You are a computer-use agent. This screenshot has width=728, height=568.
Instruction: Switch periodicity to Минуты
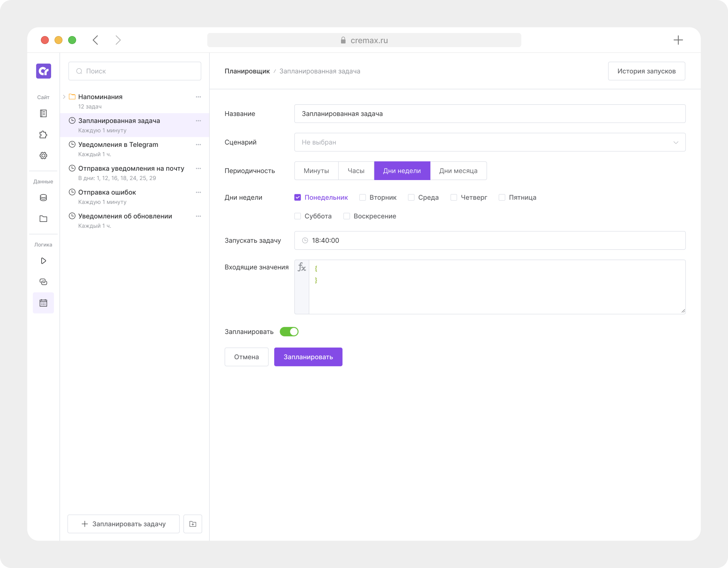[316, 171]
